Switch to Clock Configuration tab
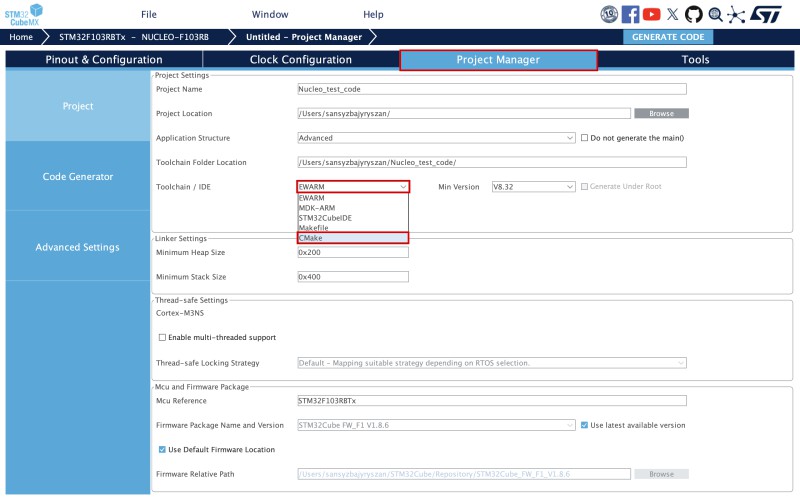 click(301, 59)
